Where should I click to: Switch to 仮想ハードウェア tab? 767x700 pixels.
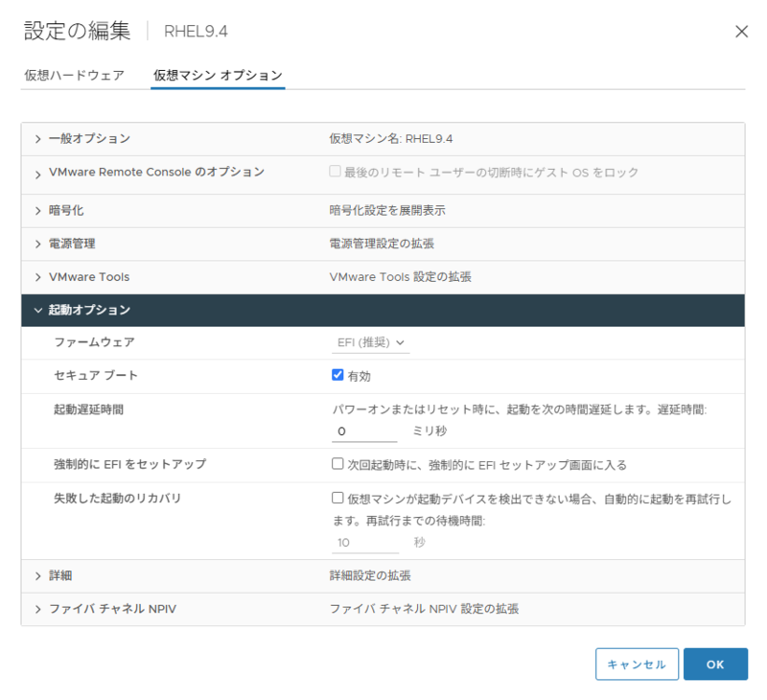coord(75,76)
